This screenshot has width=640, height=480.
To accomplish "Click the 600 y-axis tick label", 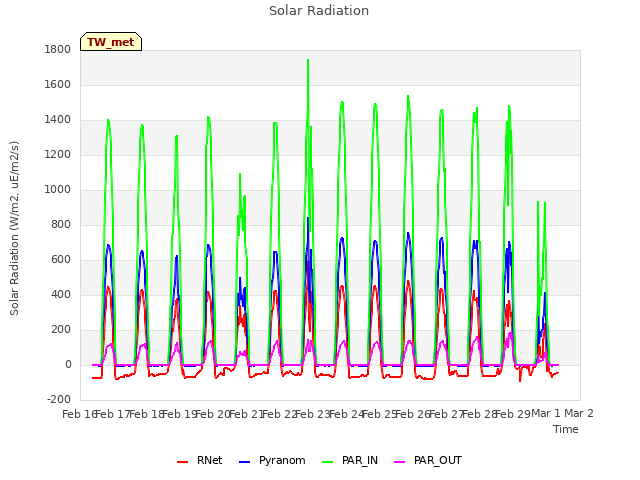I will (61, 260).
